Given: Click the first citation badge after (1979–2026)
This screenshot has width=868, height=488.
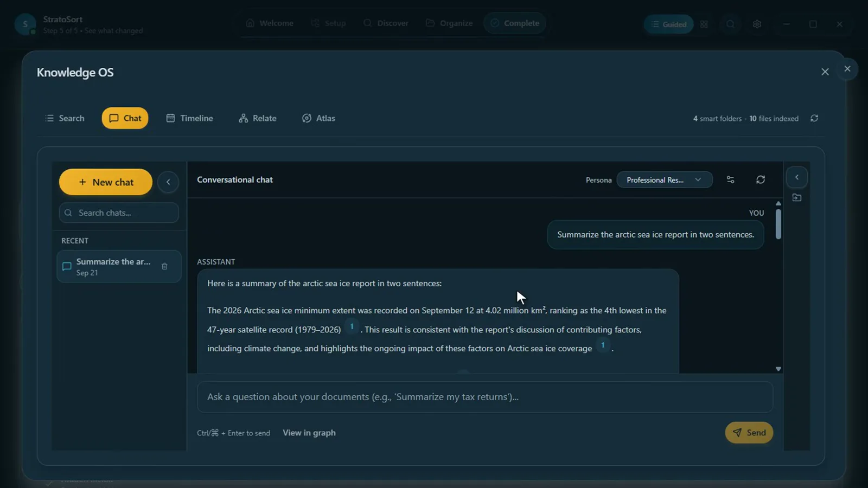Looking at the screenshot, I should [352, 326].
